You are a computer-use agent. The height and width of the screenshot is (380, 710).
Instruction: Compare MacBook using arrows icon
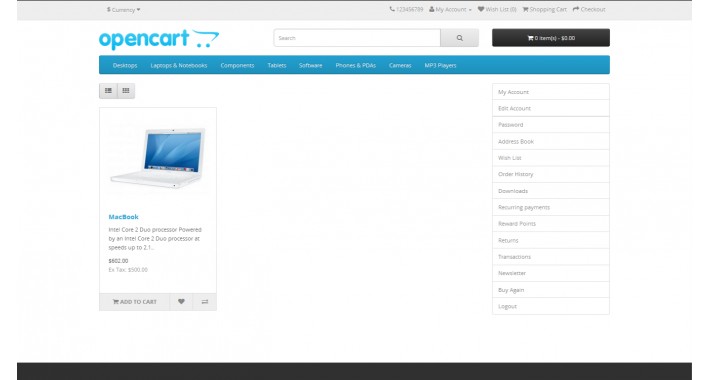point(205,302)
